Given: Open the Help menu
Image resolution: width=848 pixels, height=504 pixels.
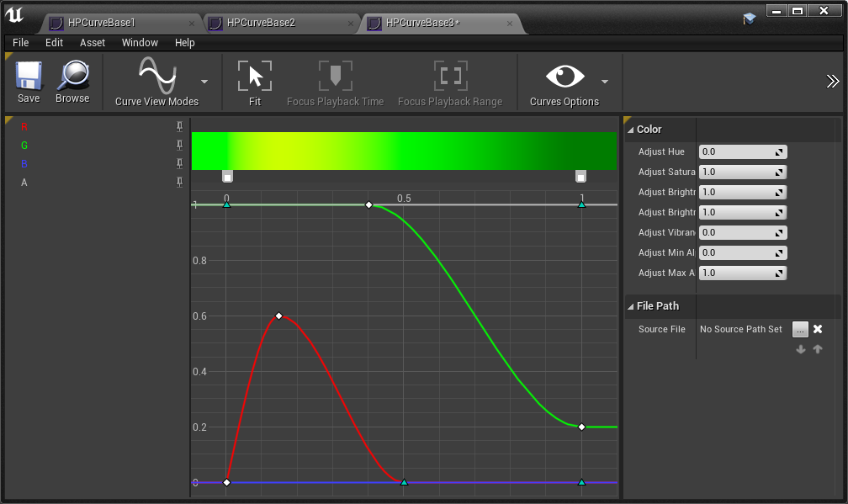Looking at the screenshot, I should (x=184, y=43).
